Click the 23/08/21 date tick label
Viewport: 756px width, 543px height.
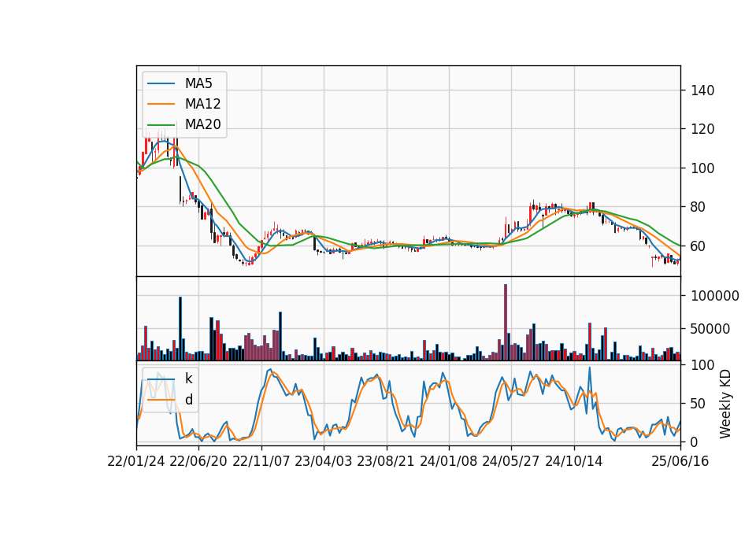pyautogui.click(x=386, y=461)
